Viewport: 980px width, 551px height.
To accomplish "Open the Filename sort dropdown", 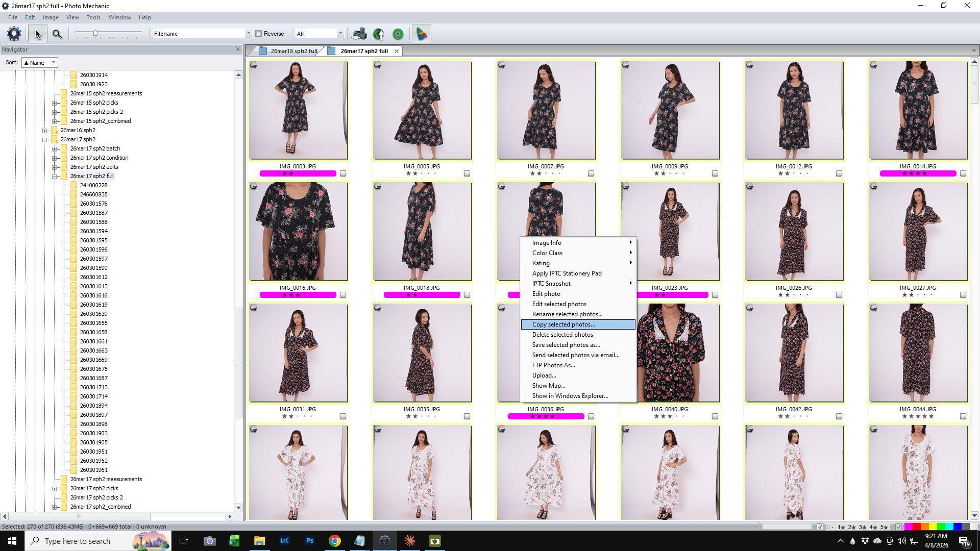I will [248, 34].
